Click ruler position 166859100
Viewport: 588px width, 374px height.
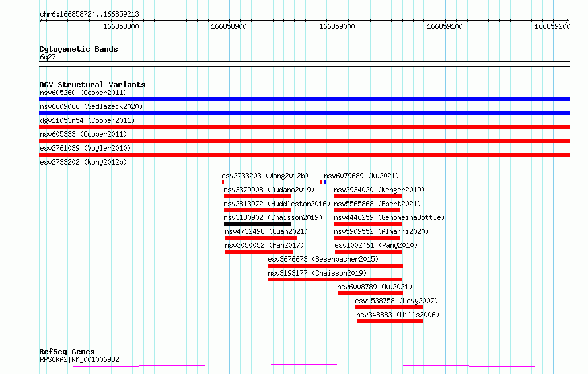pyautogui.click(x=445, y=26)
